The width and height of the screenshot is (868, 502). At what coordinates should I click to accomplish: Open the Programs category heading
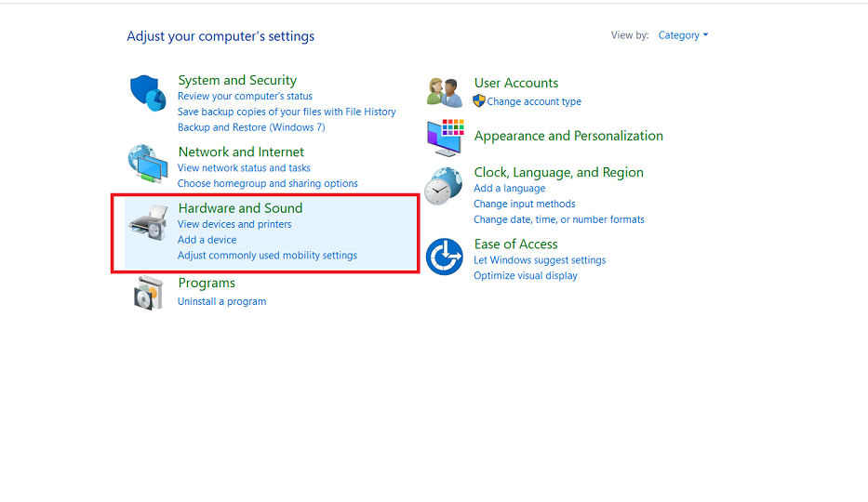click(207, 283)
